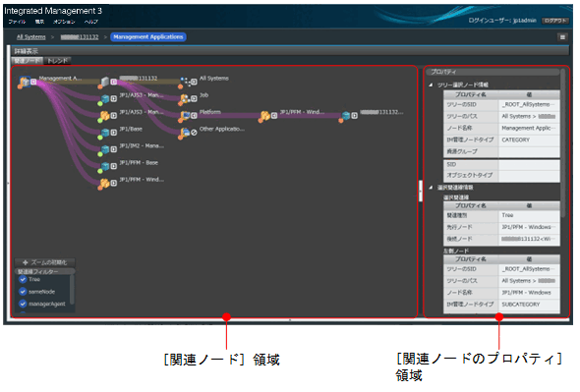Expand the blue cube JP1/AJS3 - Man... node
580x392 pixels.
[114, 99]
